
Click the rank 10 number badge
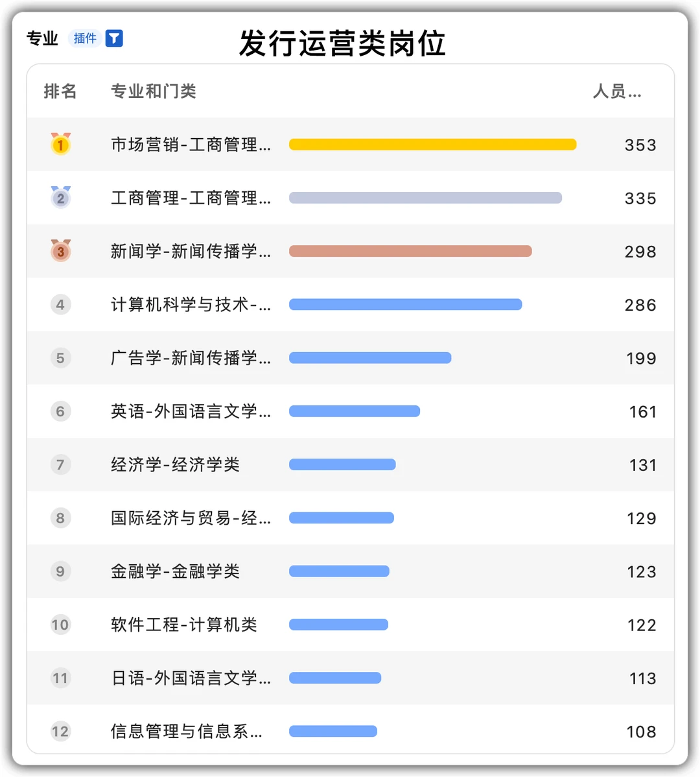pos(60,625)
